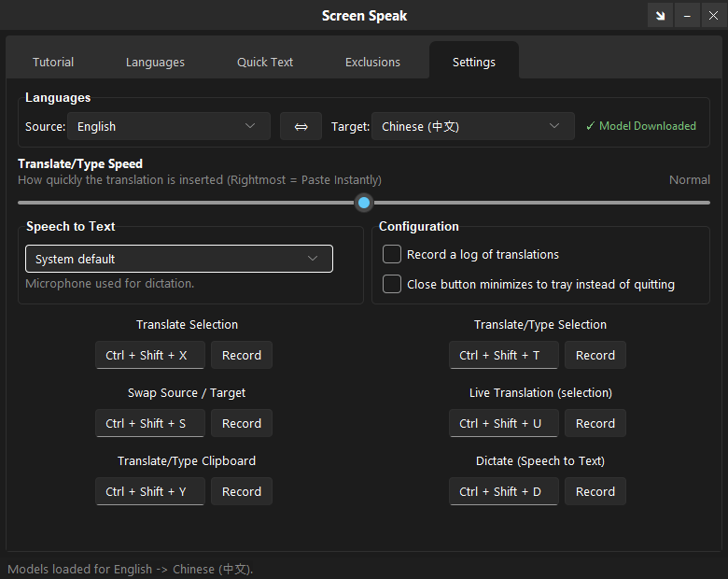Click the Live Translation (selection) label
The image size is (728, 579).
540,392
